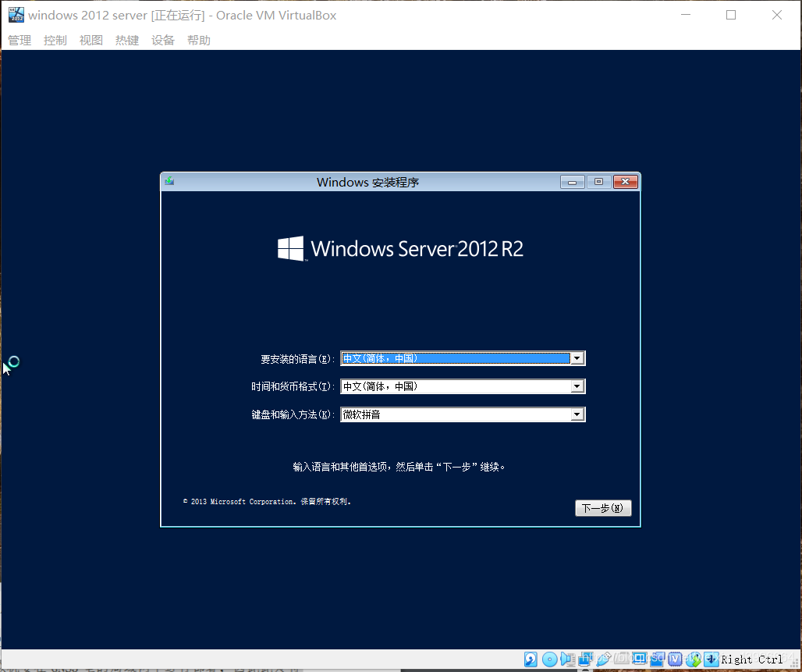Expand the 时间和货币格式 dropdown arrow
The height and width of the screenshot is (672, 802).
pos(577,386)
